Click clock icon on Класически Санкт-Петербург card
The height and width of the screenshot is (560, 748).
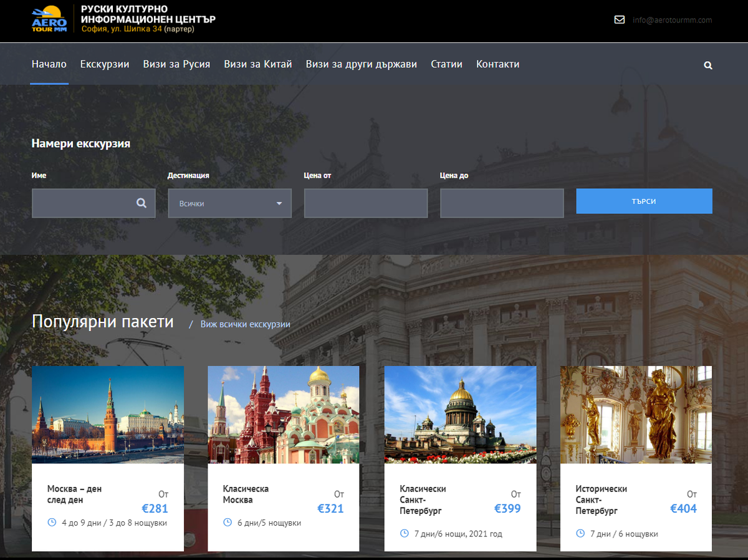click(x=405, y=533)
